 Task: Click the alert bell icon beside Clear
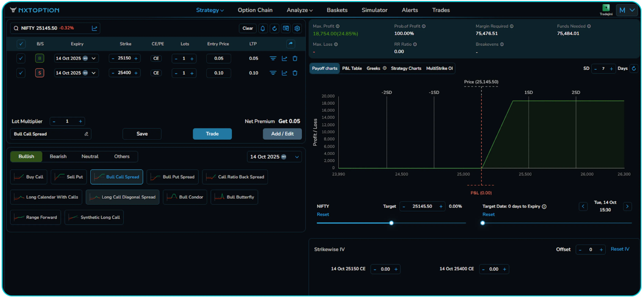click(x=262, y=28)
